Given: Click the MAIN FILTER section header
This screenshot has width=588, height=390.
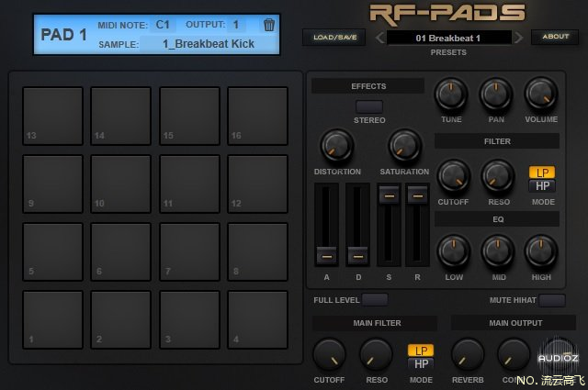Looking at the screenshot, I should tap(375, 323).
